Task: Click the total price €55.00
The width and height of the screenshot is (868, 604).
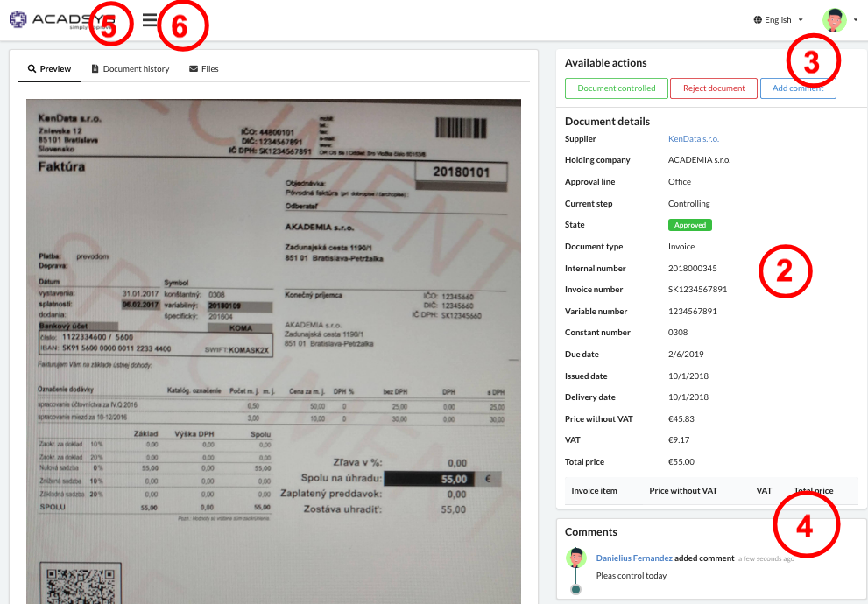Action: [x=681, y=462]
